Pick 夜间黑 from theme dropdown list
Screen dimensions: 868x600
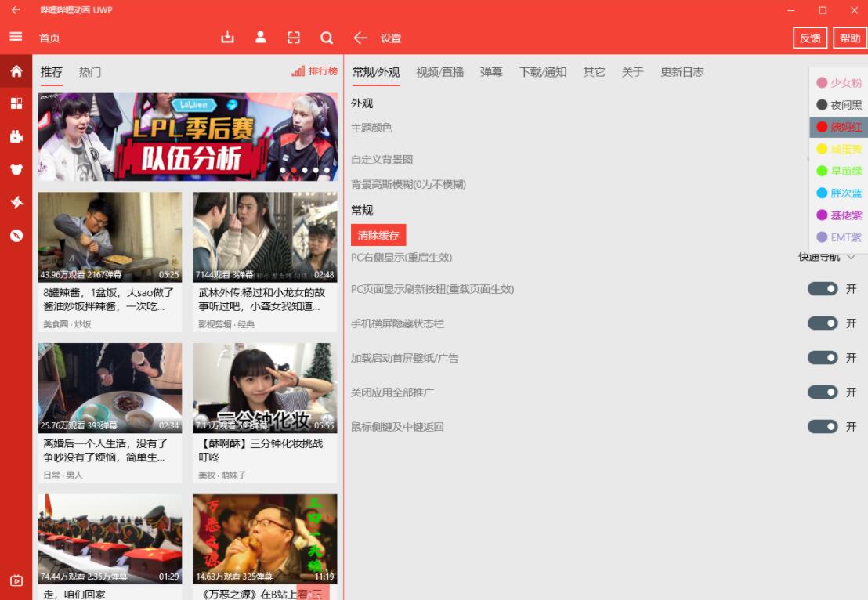(839, 105)
